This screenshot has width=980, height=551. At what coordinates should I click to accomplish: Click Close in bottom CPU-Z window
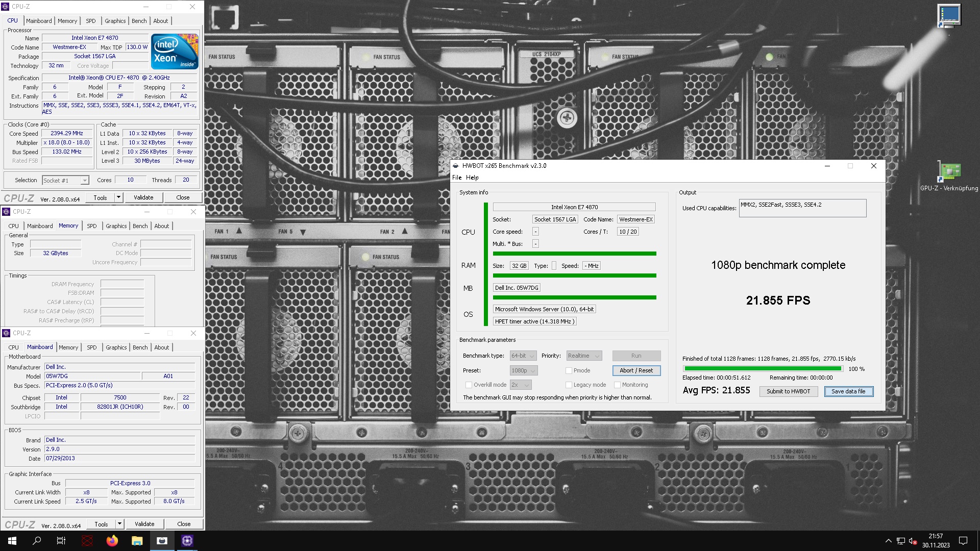(184, 524)
